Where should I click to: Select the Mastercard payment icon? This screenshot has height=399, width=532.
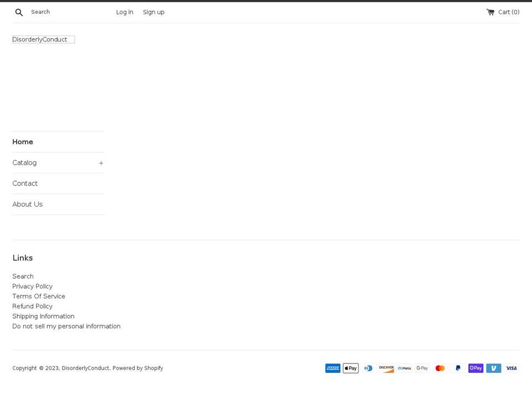point(440,368)
